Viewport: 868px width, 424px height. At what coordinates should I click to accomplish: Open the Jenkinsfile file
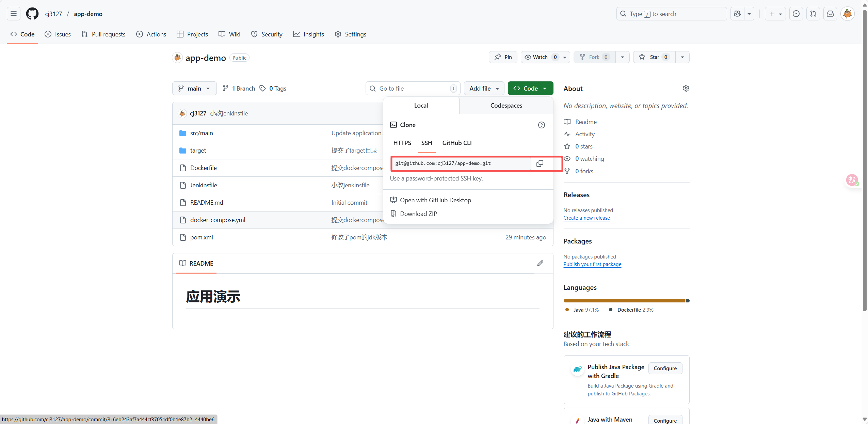coord(204,185)
